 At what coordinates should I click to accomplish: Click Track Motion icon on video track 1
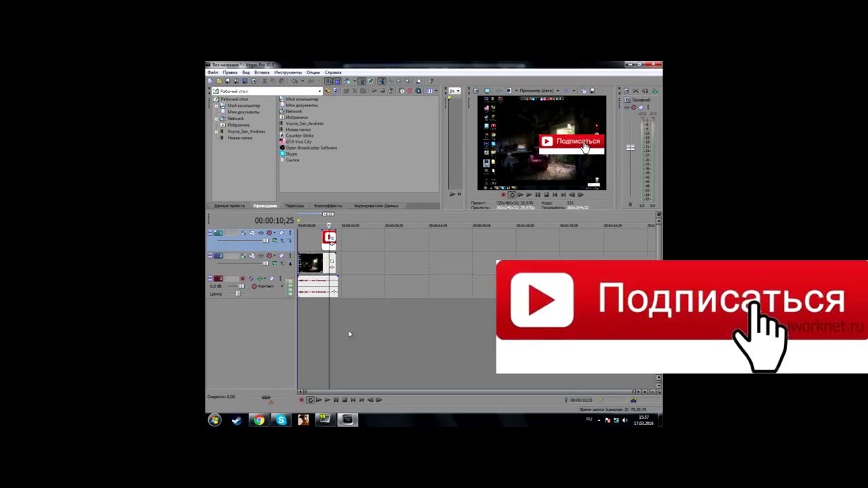click(252, 233)
